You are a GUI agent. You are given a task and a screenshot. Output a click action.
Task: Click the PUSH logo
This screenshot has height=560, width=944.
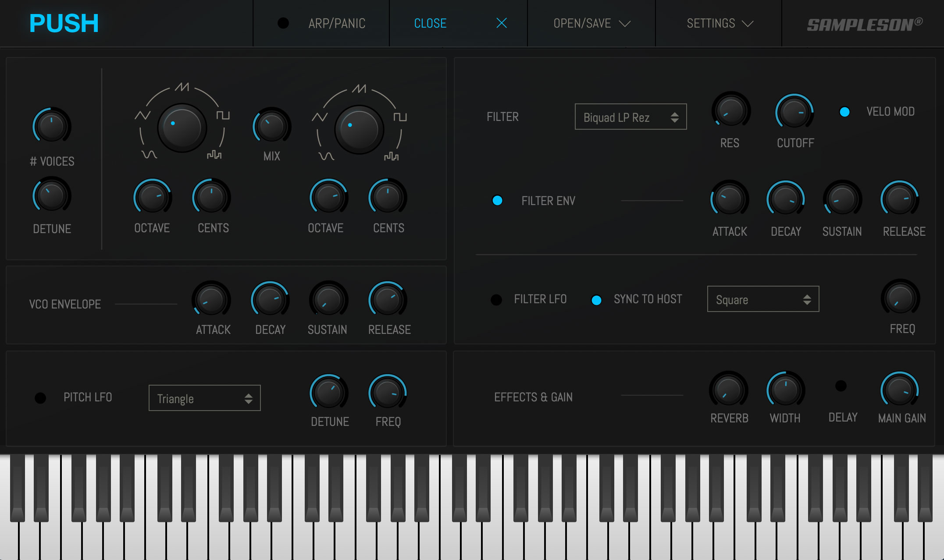coord(64,23)
